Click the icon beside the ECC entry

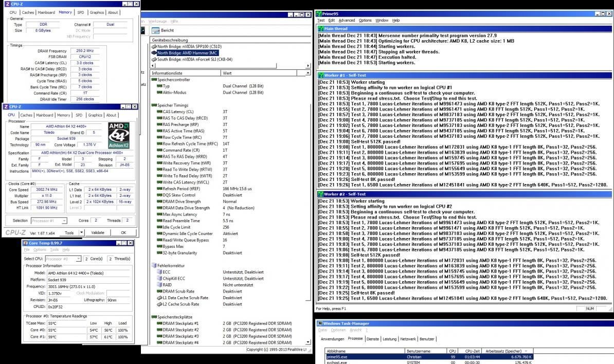(x=159, y=272)
